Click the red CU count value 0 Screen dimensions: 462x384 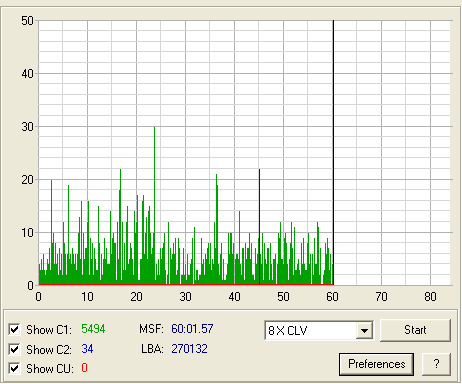(84, 368)
